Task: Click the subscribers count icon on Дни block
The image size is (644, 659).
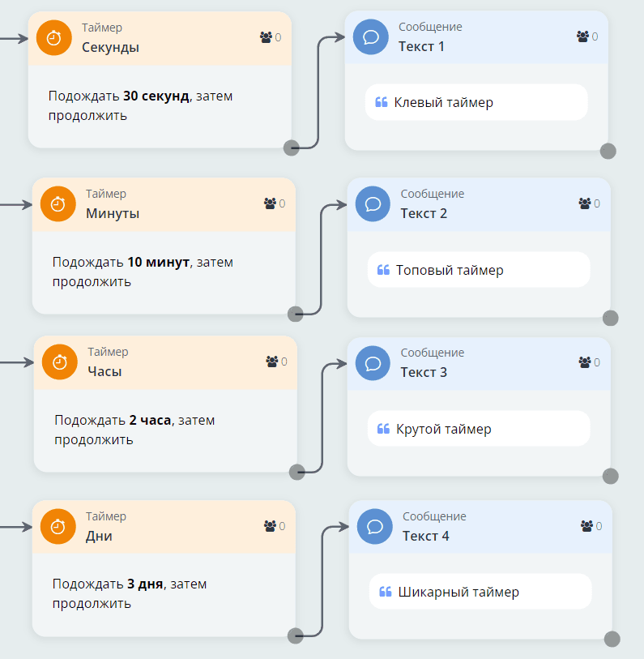Action: click(271, 526)
